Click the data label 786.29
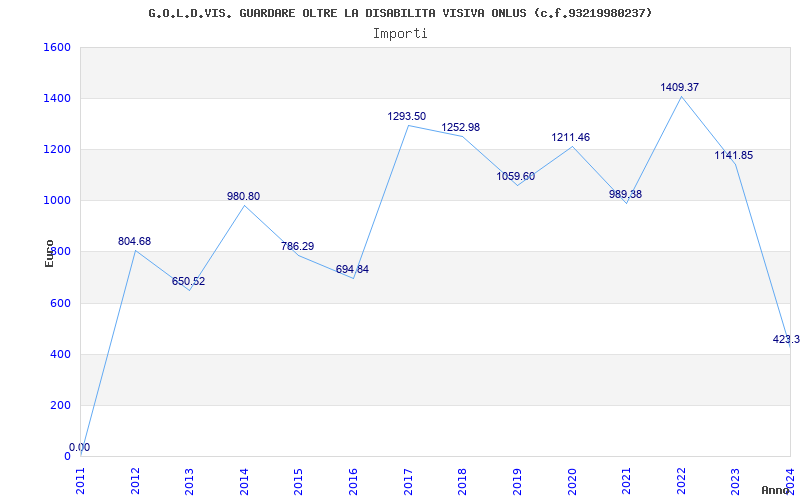800x500 pixels. click(x=297, y=246)
